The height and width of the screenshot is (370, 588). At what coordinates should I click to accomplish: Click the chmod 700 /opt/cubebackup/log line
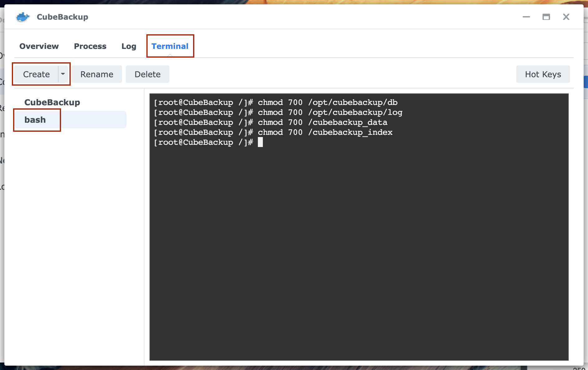coord(278,112)
